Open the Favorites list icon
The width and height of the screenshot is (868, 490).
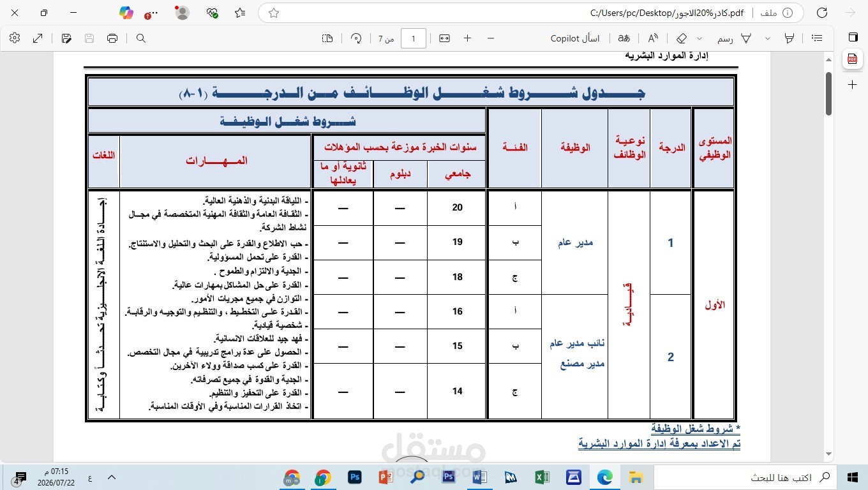tap(240, 13)
